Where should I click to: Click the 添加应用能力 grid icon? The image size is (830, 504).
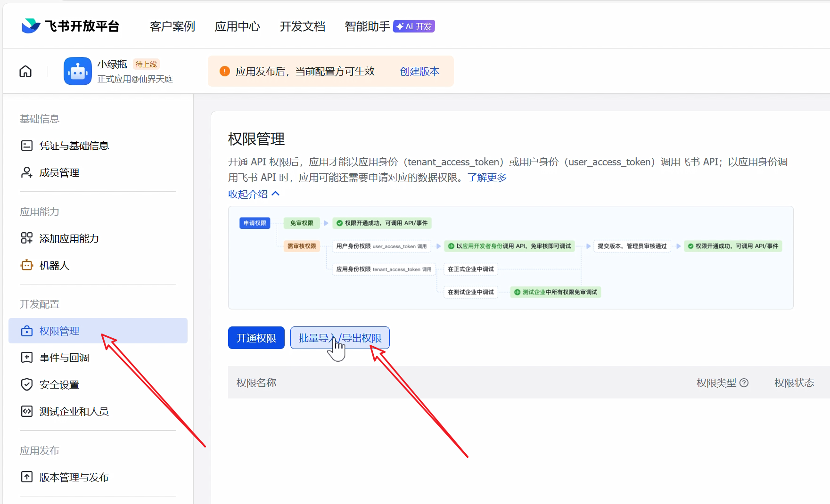[x=27, y=238]
